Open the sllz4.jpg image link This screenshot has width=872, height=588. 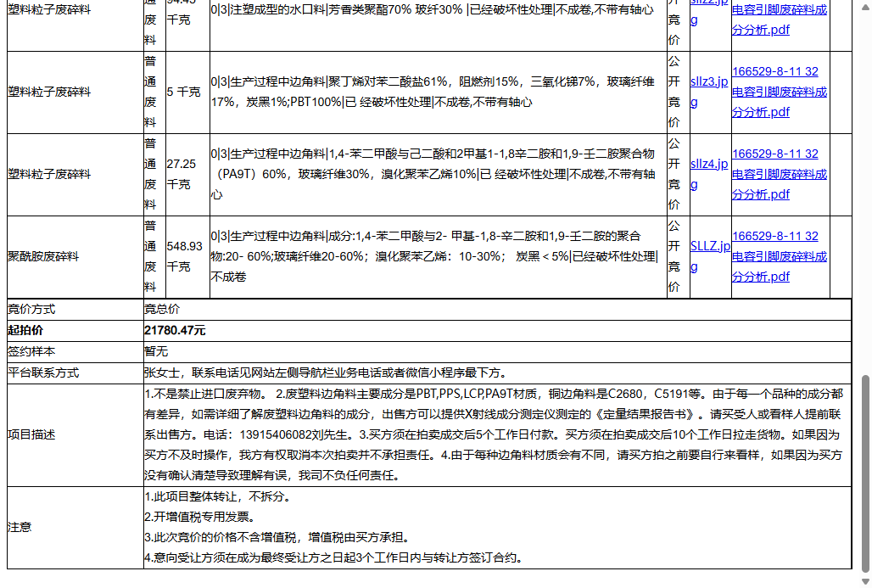pos(709,174)
